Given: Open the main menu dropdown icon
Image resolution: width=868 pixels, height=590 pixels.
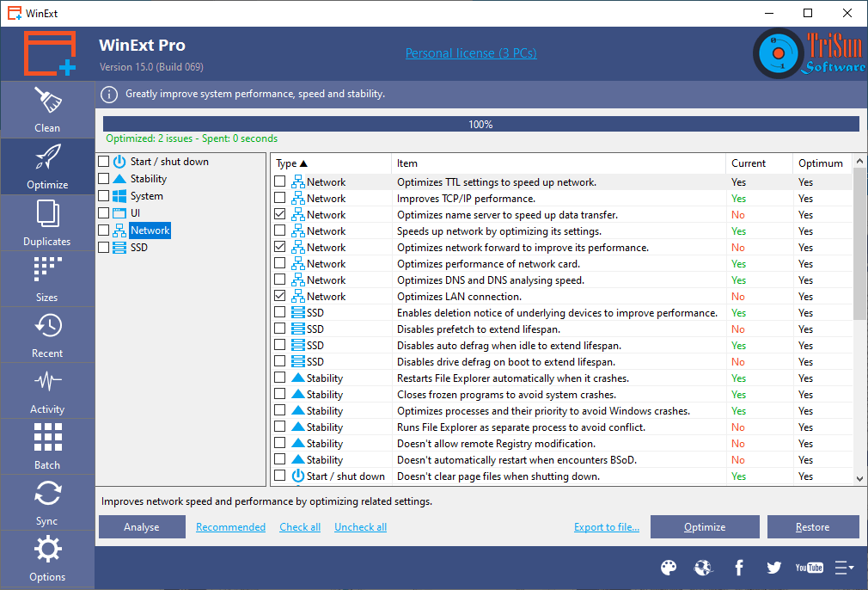Looking at the screenshot, I should coord(845,568).
